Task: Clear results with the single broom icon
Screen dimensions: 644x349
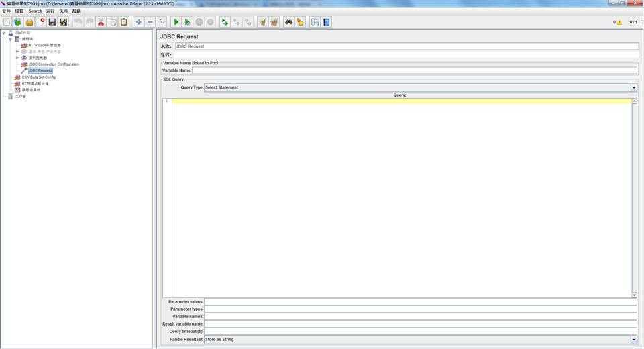Action: tap(262, 22)
